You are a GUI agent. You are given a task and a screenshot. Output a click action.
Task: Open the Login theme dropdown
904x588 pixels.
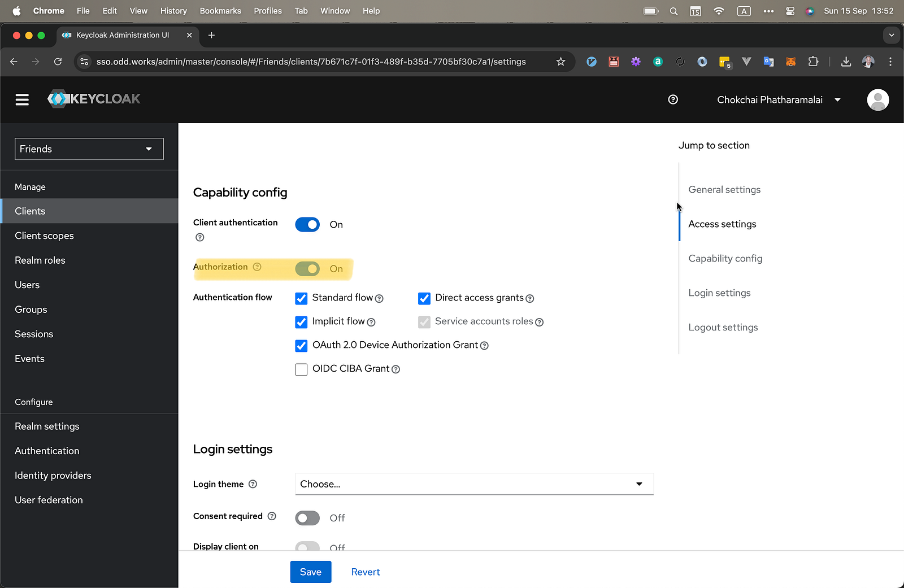(x=474, y=484)
